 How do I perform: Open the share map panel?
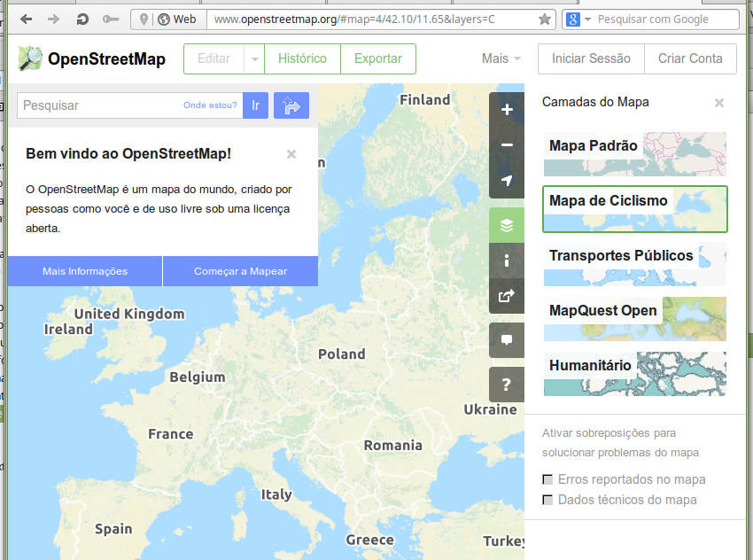pos(506,295)
